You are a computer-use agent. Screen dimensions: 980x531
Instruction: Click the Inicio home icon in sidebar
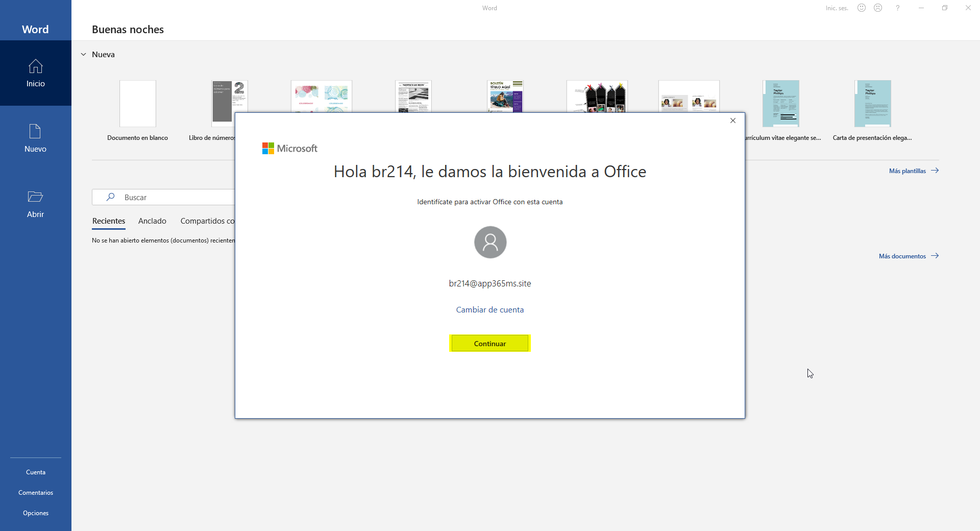point(35,66)
